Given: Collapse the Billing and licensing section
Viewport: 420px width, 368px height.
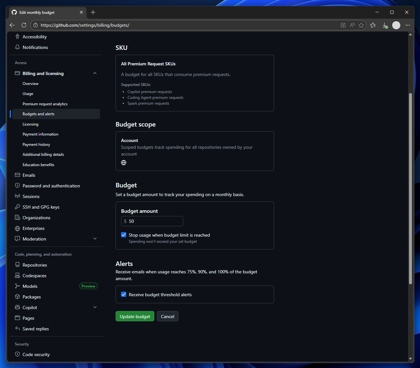Looking at the screenshot, I should (95, 73).
